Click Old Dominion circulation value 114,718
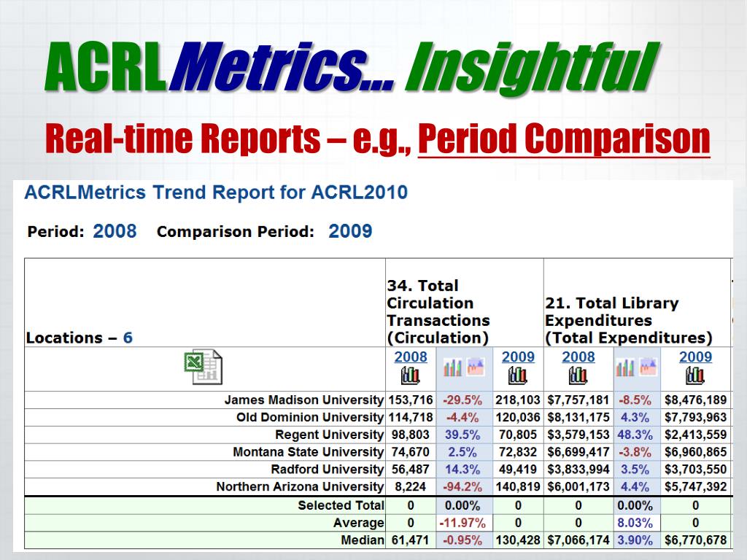747x560 pixels. (x=411, y=418)
